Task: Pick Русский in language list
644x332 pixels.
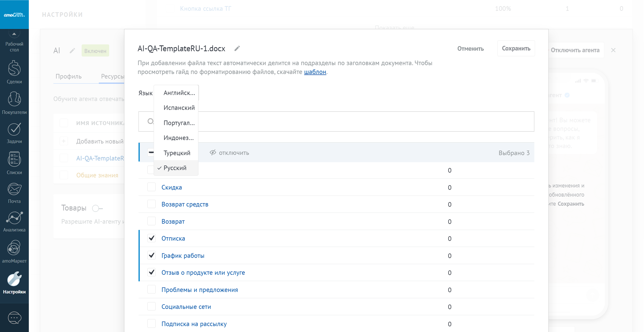Action: point(175,168)
